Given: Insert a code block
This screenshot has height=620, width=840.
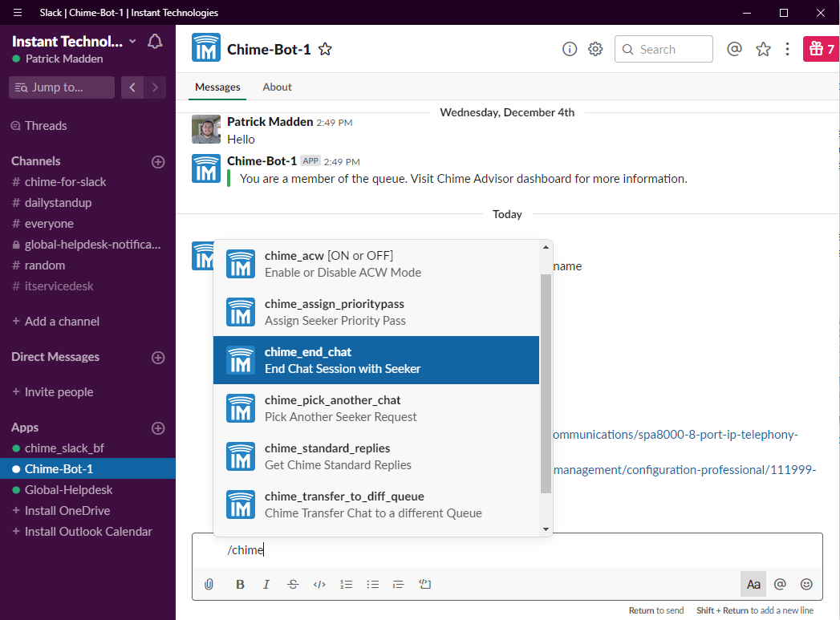Looking at the screenshot, I should [x=425, y=584].
